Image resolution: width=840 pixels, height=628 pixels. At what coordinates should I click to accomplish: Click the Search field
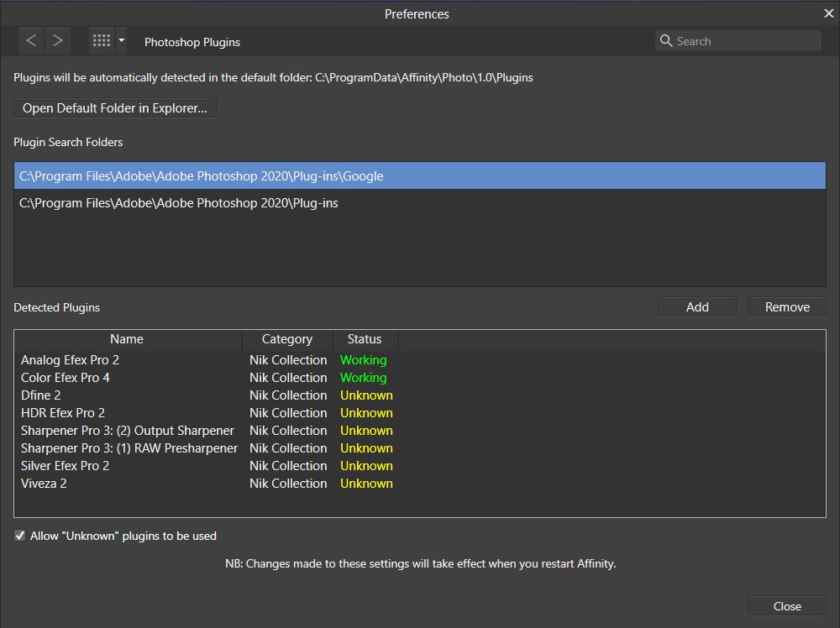[738, 40]
